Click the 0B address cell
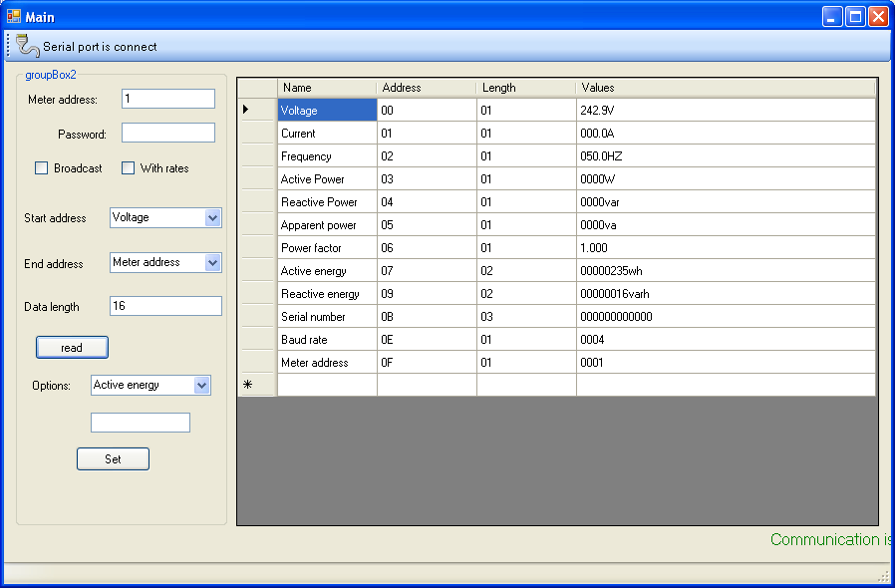 (x=427, y=316)
